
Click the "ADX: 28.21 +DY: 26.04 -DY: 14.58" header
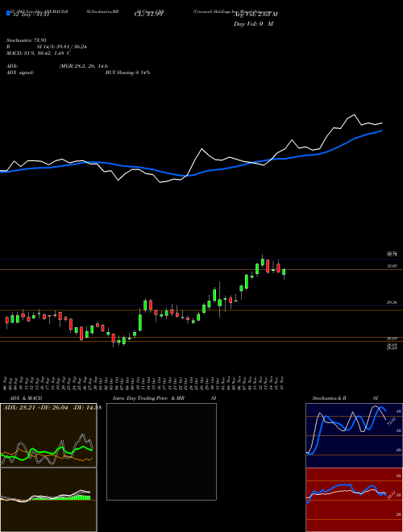(x=52, y=408)
